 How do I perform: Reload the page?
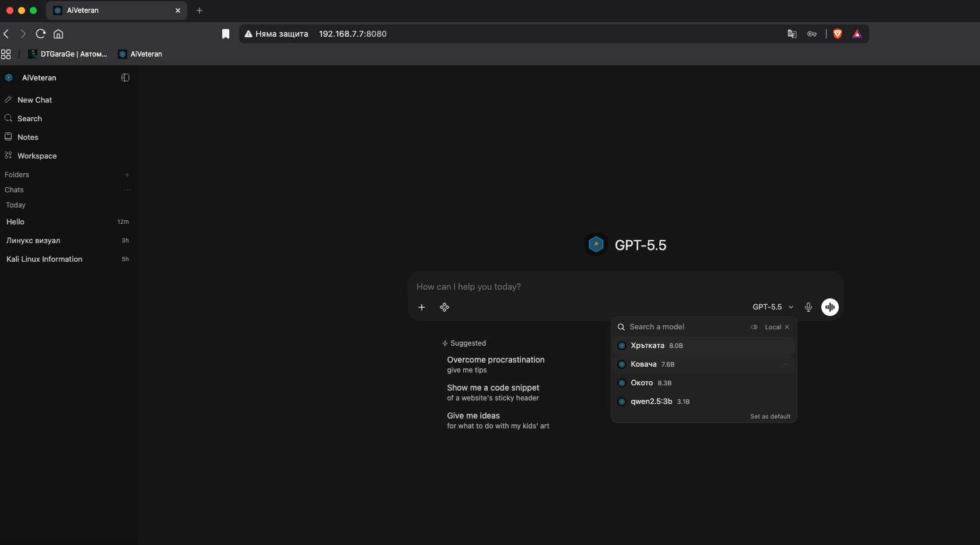tap(41, 34)
